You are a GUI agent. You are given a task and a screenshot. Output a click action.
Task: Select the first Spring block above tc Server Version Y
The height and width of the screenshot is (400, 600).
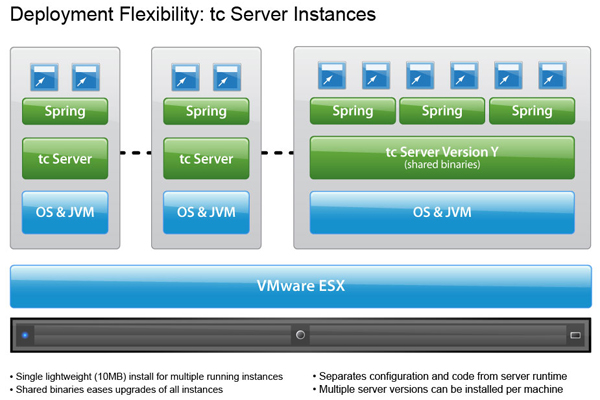pos(353,111)
